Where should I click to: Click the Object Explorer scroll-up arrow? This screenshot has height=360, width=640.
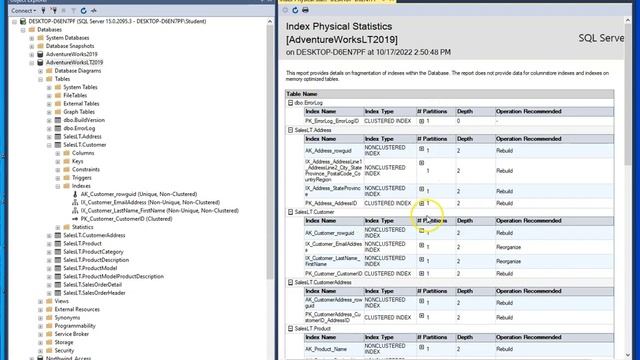coord(270,21)
